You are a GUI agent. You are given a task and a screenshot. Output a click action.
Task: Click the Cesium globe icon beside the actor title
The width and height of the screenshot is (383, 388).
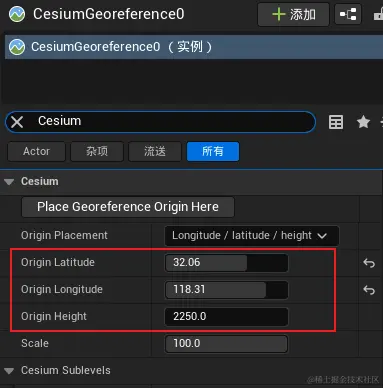[x=17, y=14]
